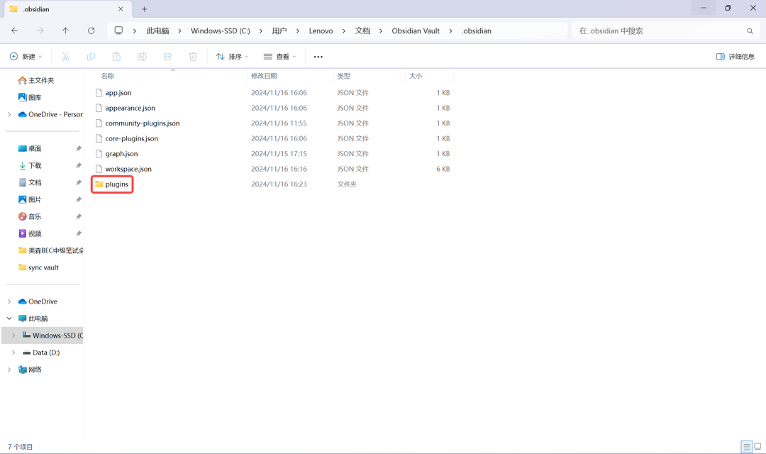Open the three-dots See more menu
The width and height of the screenshot is (766, 454).
pyautogui.click(x=318, y=57)
